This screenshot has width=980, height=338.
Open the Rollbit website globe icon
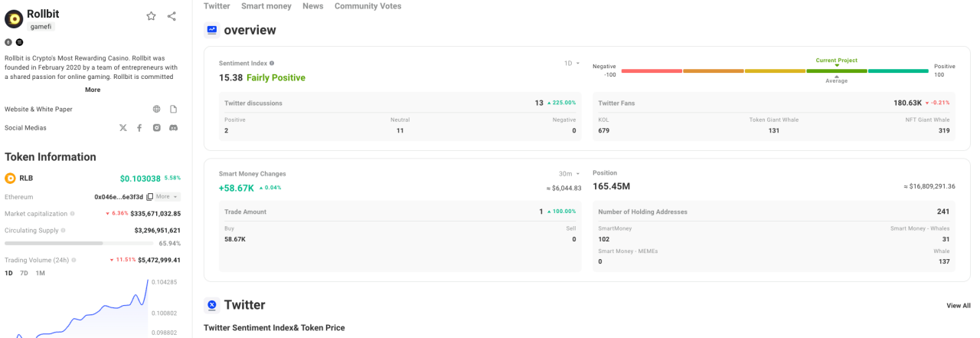(x=156, y=110)
